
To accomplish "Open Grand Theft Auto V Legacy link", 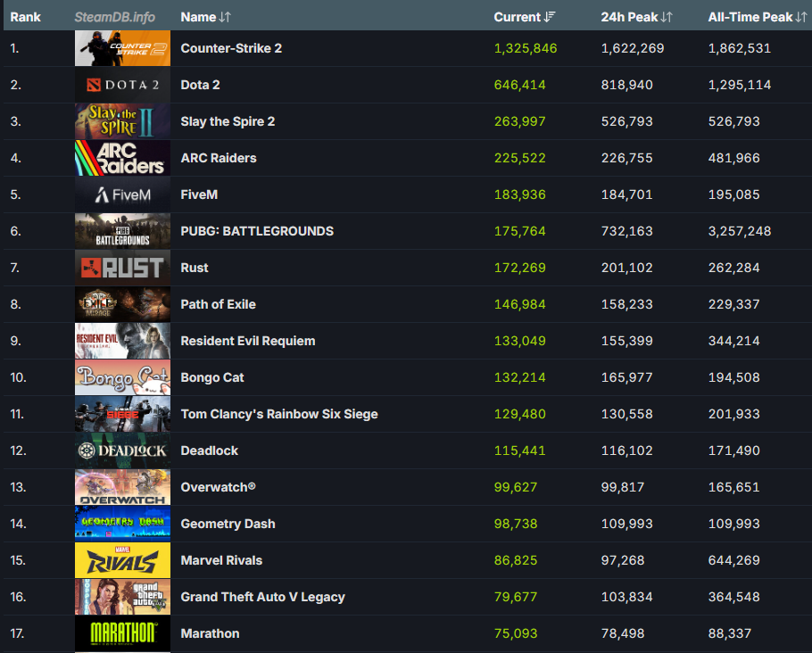I will click(262, 597).
